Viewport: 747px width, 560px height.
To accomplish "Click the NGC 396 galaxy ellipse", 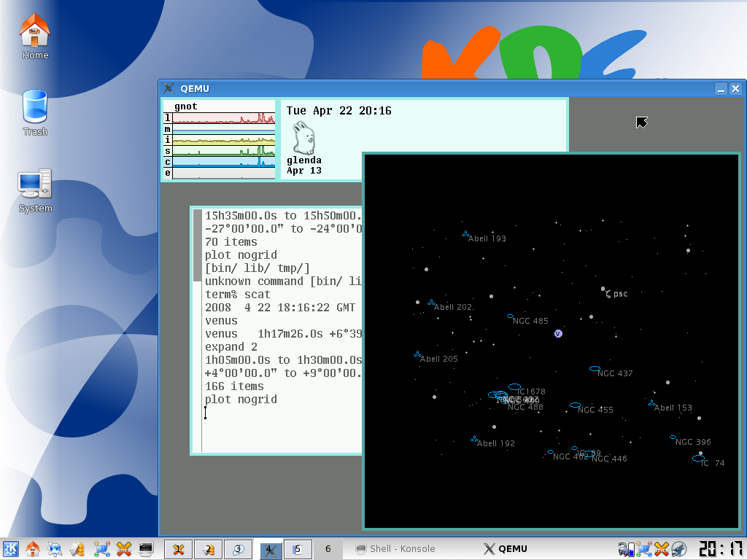I will [673, 437].
